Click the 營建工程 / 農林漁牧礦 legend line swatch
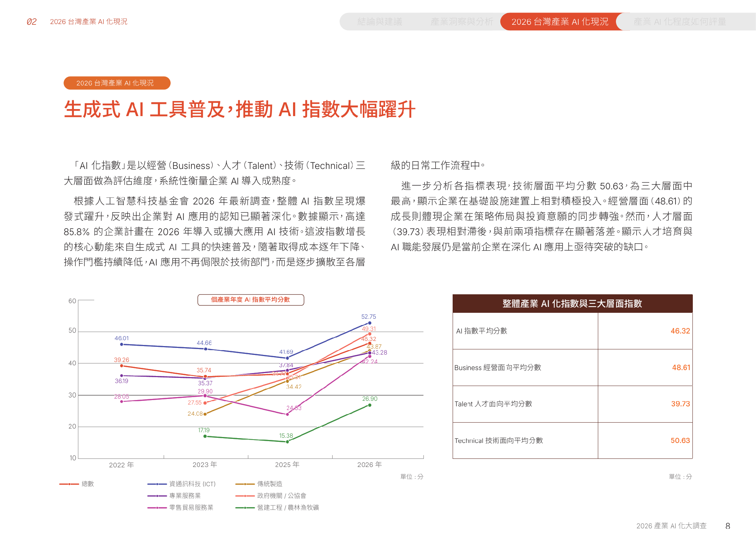This screenshot has height=535, width=756. pos(245,508)
